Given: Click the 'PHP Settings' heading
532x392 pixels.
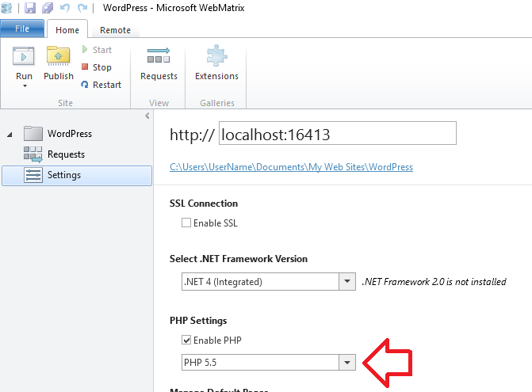Looking at the screenshot, I should click(198, 321).
